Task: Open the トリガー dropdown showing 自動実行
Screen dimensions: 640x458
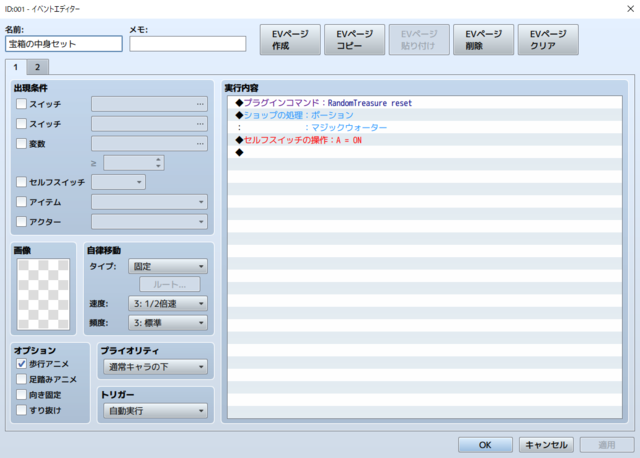Action: click(156, 411)
